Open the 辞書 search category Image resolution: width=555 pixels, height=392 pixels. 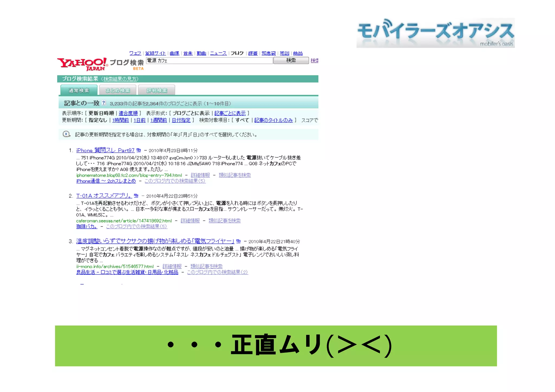[x=253, y=53]
